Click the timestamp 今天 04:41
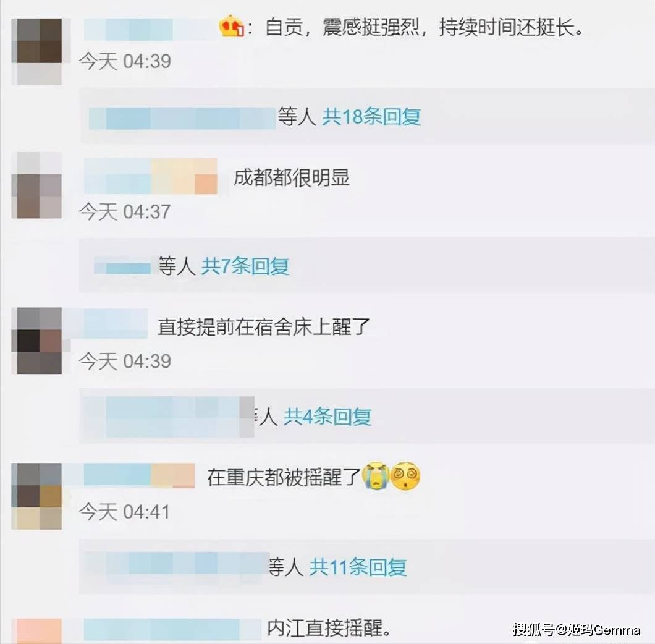This screenshot has width=655, height=644. [125, 512]
